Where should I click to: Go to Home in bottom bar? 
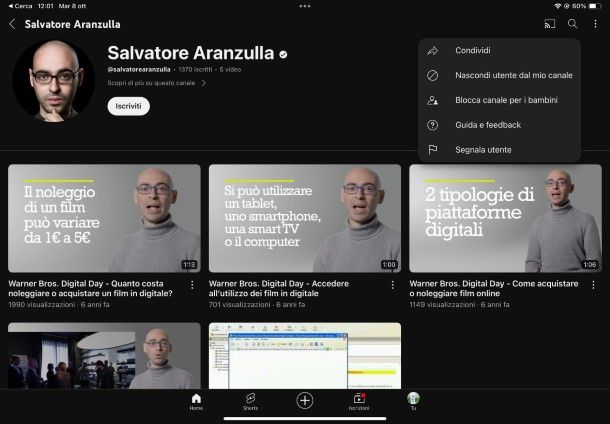(x=196, y=401)
